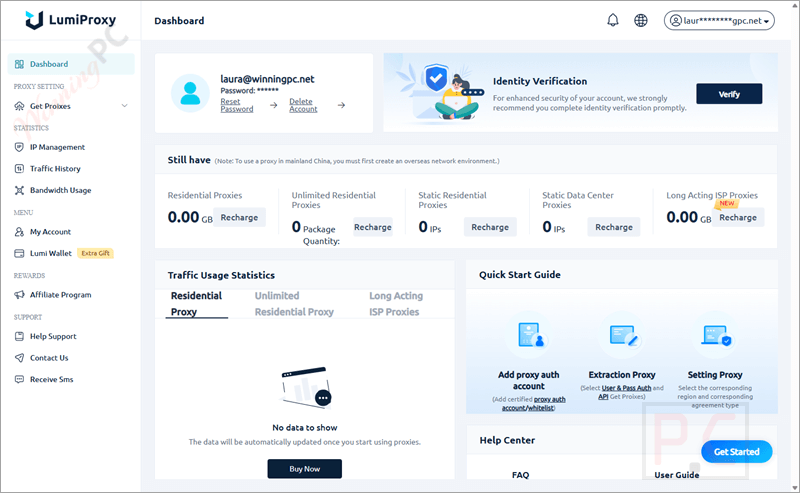Click the Lumi Wallet card icon
The height and width of the screenshot is (493, 800).
tap(19, 253)
